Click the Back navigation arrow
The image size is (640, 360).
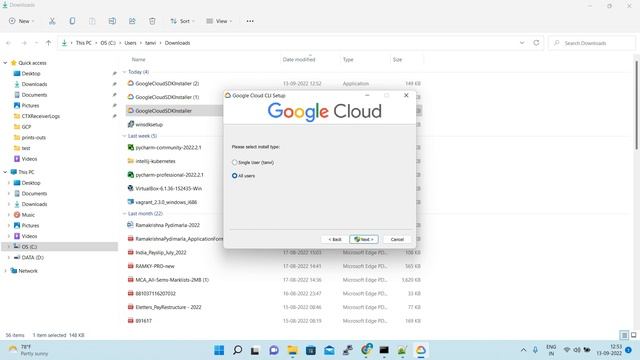point(9,43)
